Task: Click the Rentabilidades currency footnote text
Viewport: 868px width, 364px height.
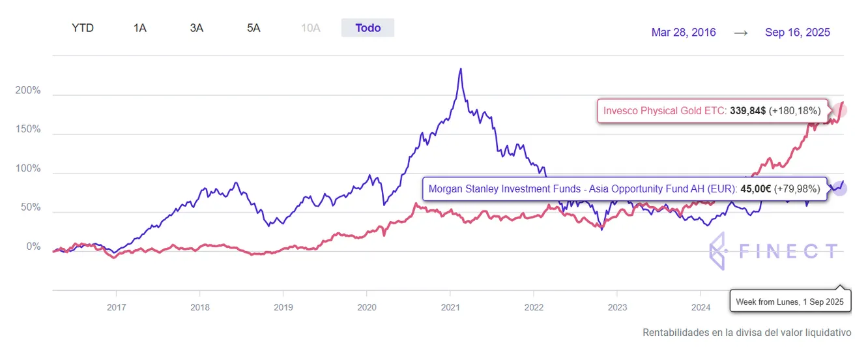Action: pos(747,333)
